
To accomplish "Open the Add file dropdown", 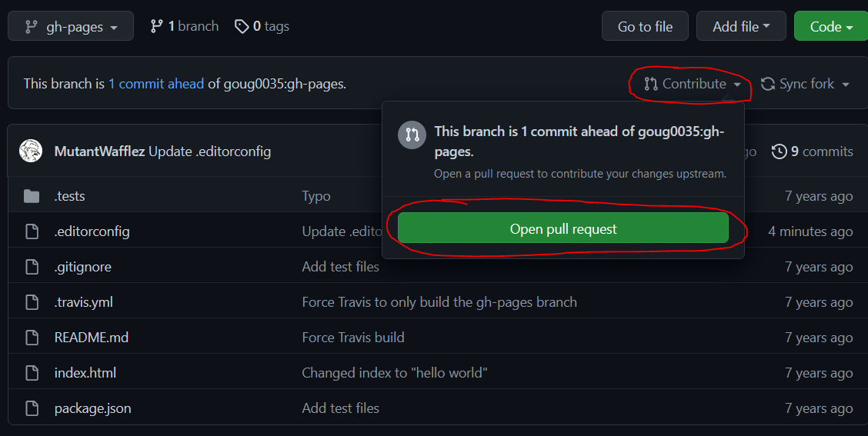I will 741,26.
